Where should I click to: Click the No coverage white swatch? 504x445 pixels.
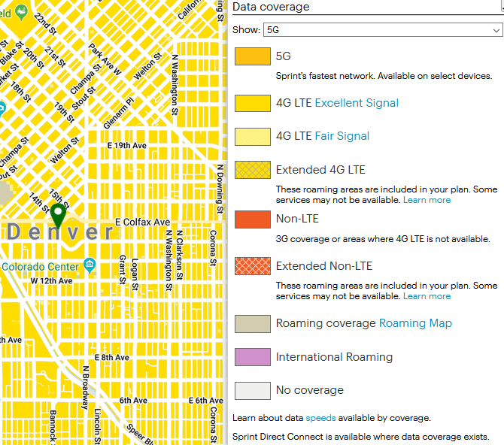pos(252,390)
